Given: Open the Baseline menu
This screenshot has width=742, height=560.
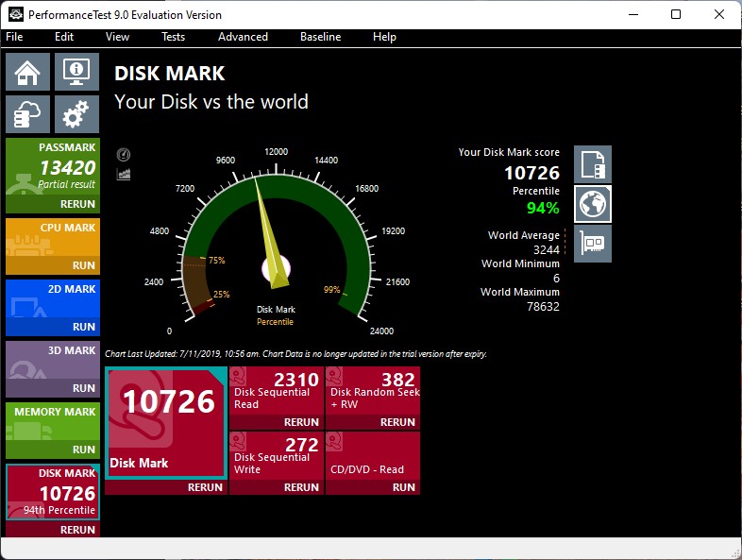Looking at the screenshot, I should click(320, 37).
